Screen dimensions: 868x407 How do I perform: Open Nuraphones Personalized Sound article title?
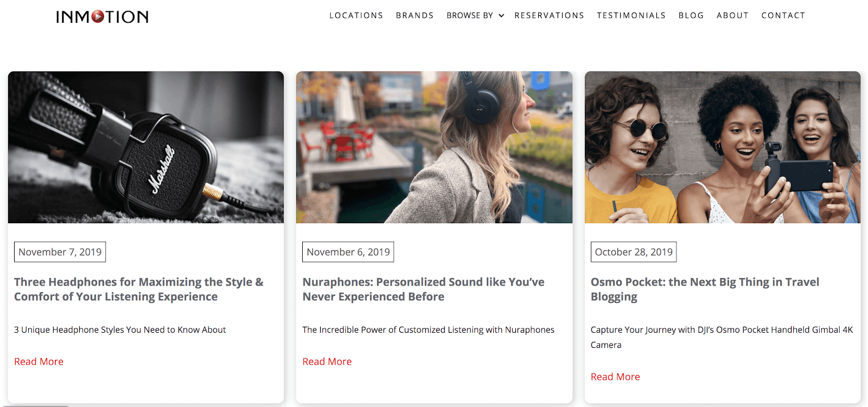[x=423, y=289]
